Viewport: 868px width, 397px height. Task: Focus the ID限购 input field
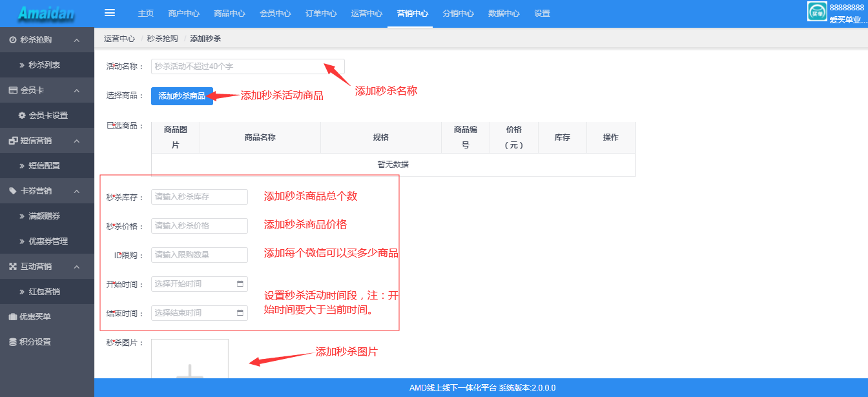point(200,255)
